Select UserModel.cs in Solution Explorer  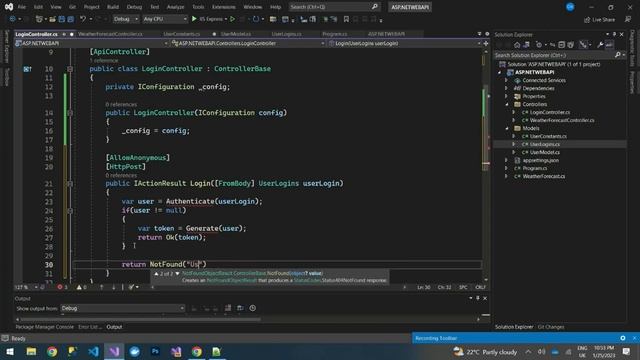point(544,152)
